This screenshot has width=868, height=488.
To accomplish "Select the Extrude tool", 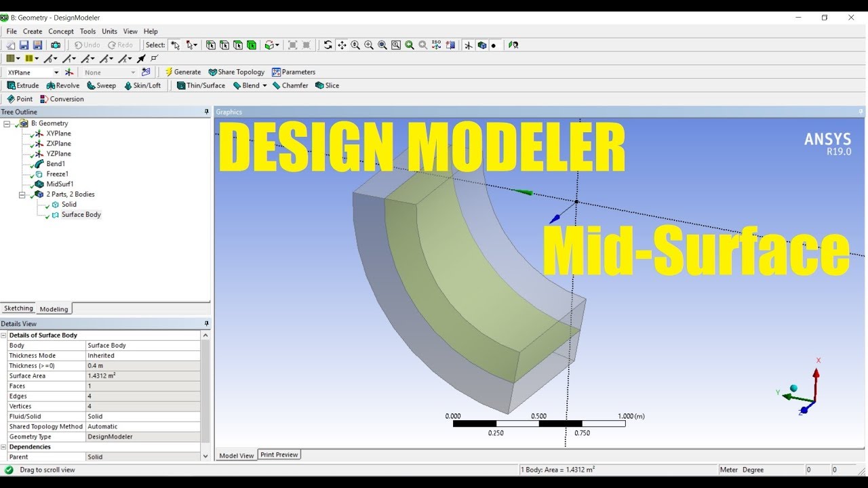I will point(22,85).
